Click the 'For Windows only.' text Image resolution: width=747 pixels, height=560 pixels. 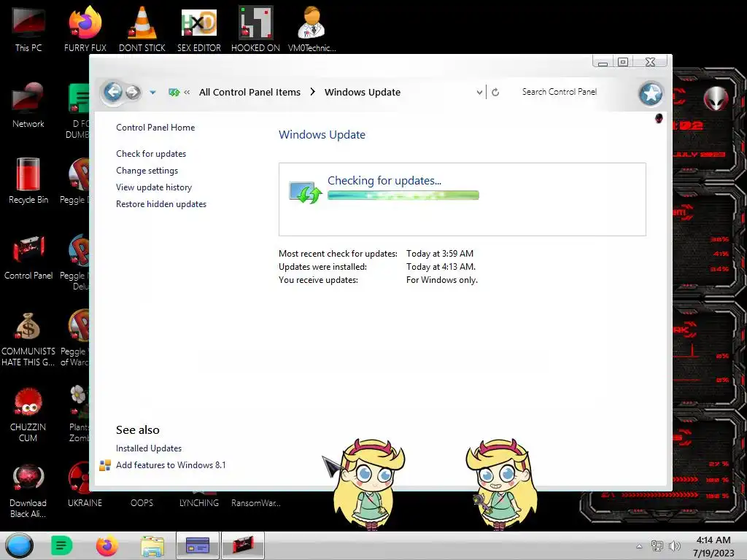click(x=441, y=280)
